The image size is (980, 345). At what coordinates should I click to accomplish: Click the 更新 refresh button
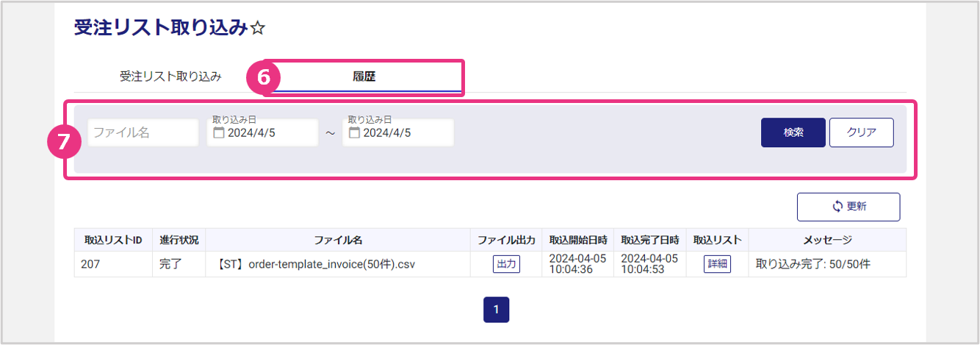pyautogui.click(x=848, y=207)
